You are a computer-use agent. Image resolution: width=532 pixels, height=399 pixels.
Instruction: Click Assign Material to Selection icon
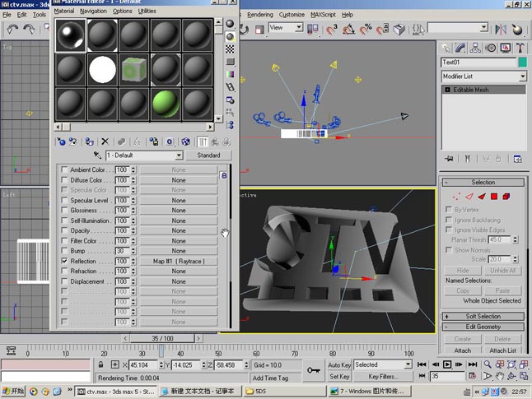[89, 142]
